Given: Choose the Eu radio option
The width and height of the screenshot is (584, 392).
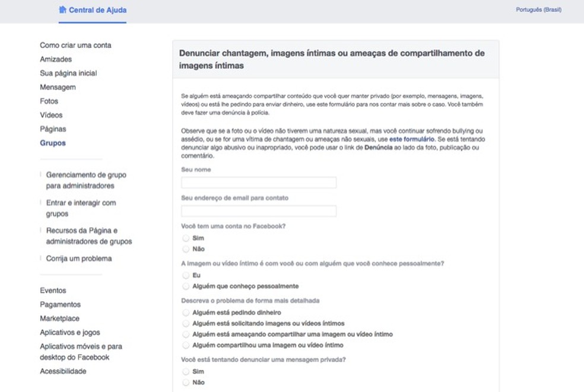Looking at the screenshot, I should [186, 276].
